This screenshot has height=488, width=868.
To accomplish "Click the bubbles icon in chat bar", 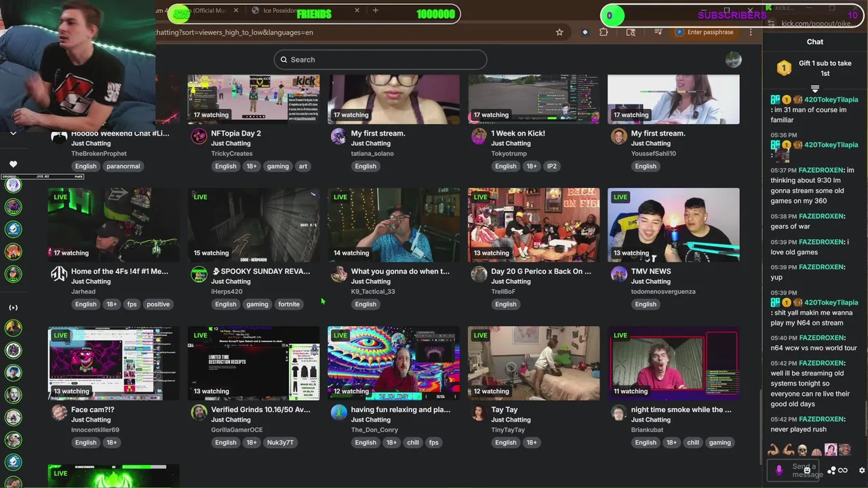I will point(831,470).
